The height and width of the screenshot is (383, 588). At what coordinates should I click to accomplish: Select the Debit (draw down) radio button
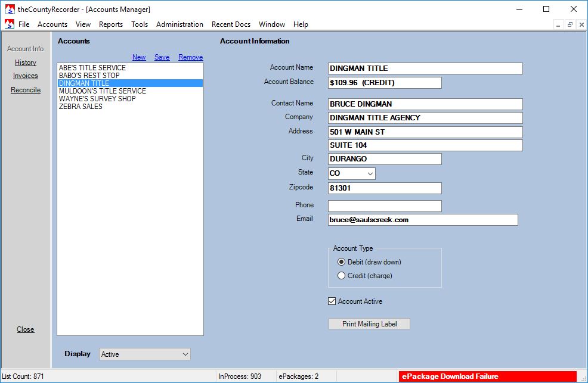point(342,262)
